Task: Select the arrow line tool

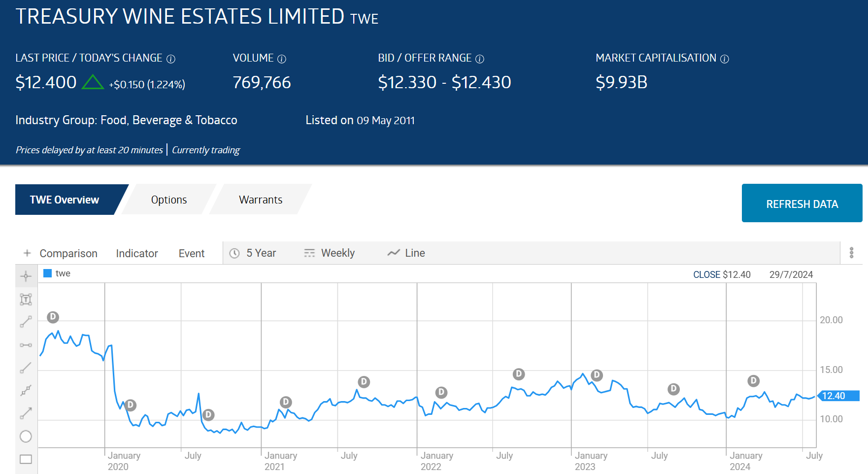Action: [26, 413]
